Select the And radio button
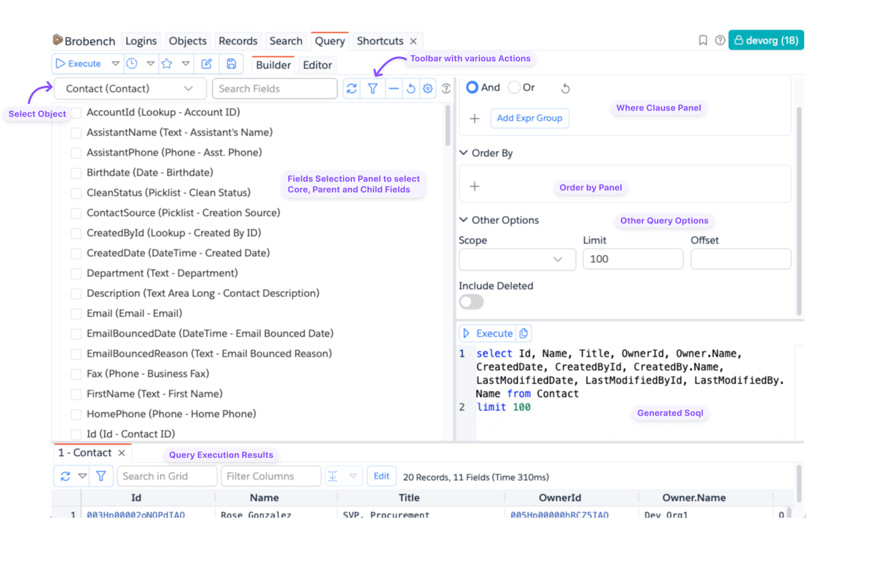879x588 pixels. pyautogui.click(x=472, y=87)
